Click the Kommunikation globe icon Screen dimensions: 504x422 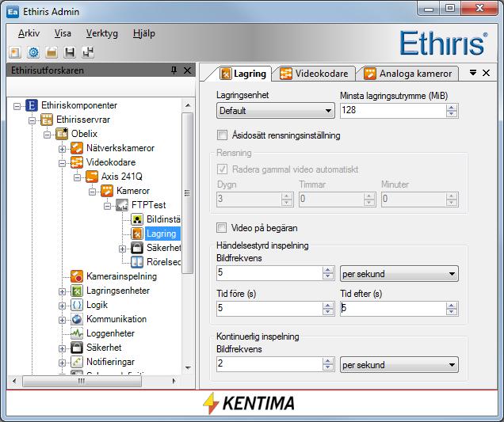77,319
